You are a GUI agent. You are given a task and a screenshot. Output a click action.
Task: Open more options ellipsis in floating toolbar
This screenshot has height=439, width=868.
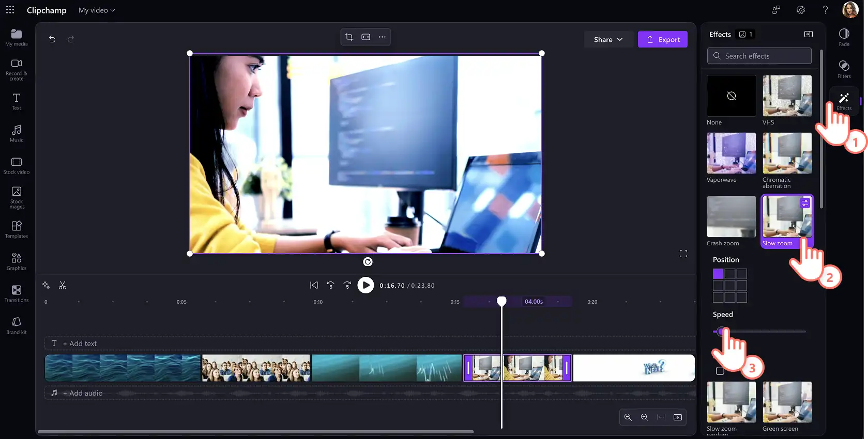coord(383,37)
